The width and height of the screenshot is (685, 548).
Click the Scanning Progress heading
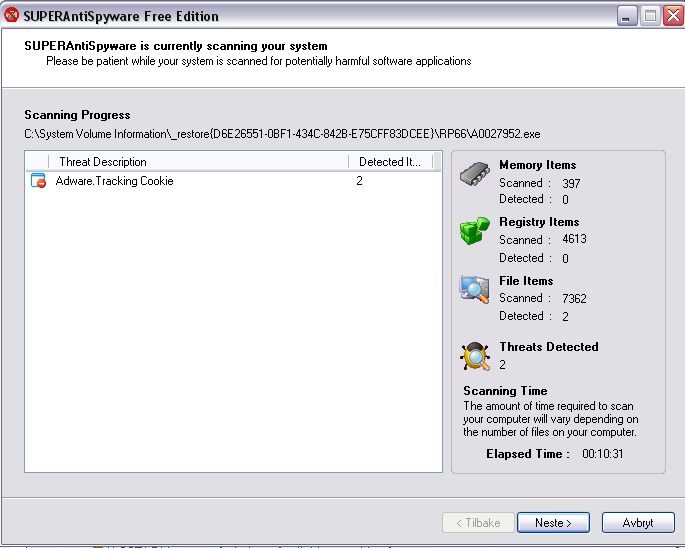tap(77, 115)
